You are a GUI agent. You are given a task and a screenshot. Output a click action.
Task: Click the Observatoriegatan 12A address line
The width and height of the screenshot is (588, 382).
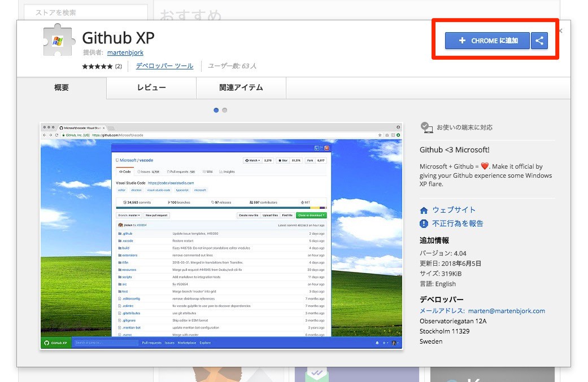453,321
